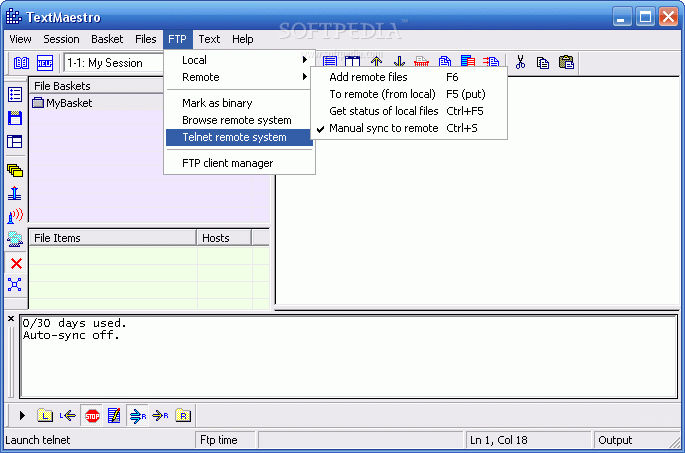Click the blue floppy disk save icon

click(15, 118)
